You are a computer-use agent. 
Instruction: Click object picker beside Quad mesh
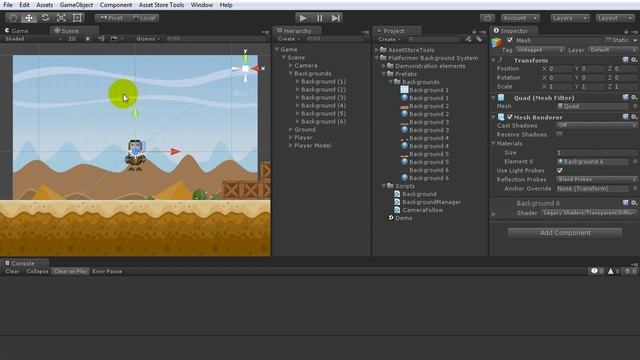(x=635, y=106)
